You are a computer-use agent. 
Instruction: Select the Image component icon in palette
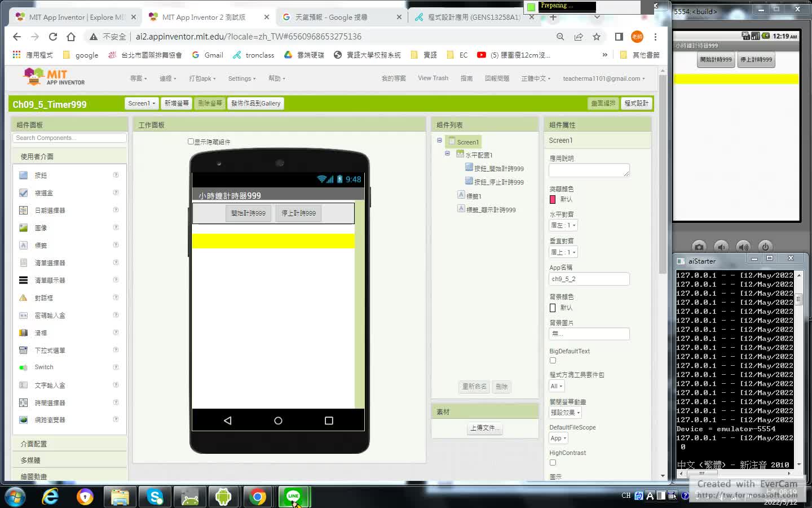tap(23, 228)
